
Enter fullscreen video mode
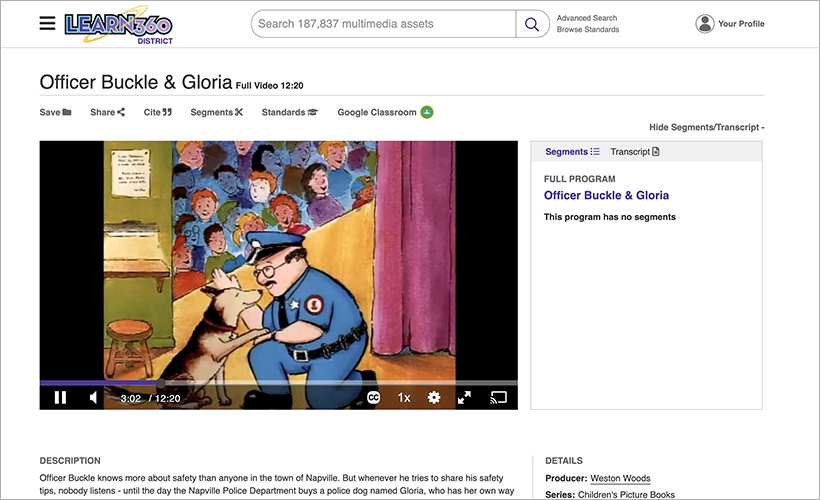[464, 397]
